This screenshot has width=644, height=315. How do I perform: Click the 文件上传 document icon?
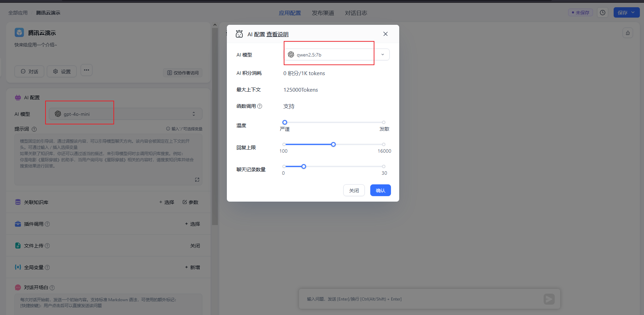click(x=18, y=245)
